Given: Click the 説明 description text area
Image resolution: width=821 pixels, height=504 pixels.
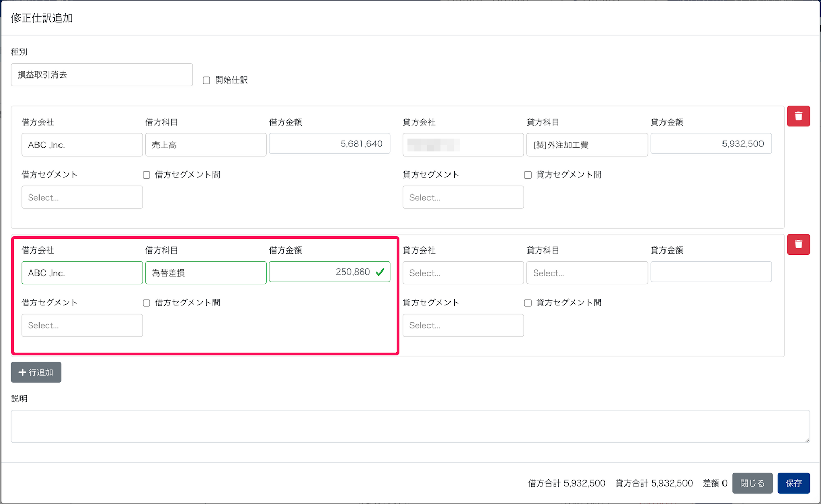Looking at the screenshot, I should pyautogui.click(x=410, y=426).
